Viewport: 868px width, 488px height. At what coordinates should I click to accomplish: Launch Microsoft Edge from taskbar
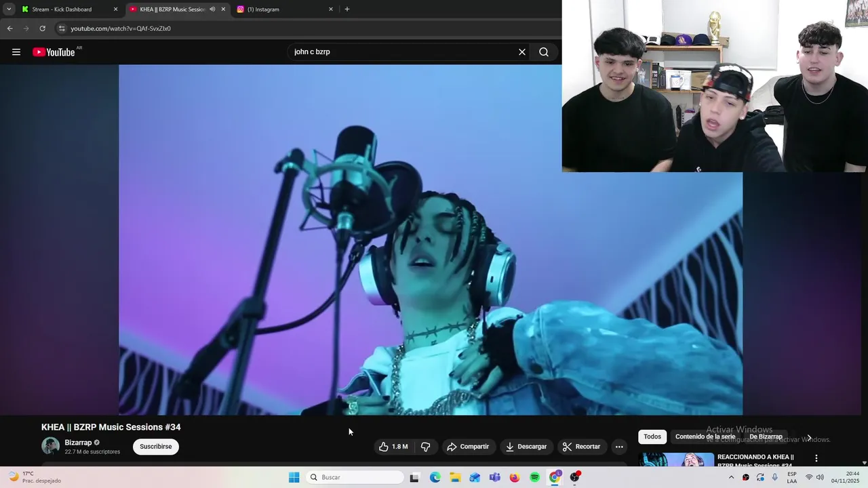click(x=435, y=477)
